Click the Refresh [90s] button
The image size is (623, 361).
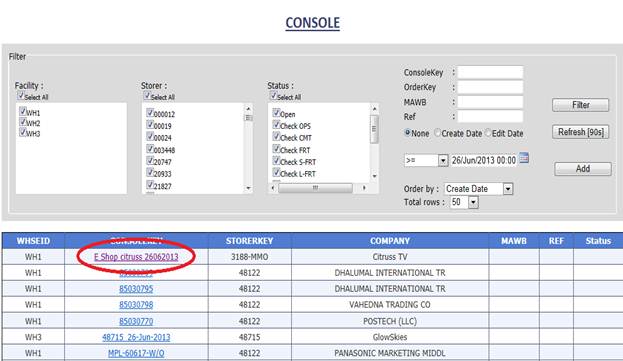pos(580,132)
